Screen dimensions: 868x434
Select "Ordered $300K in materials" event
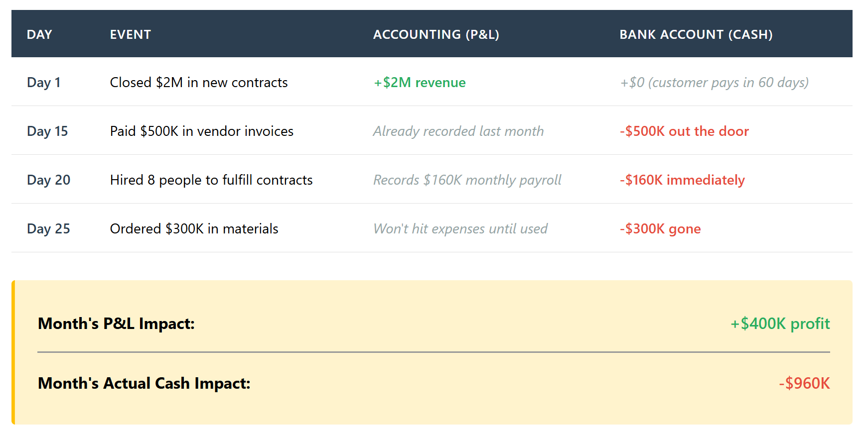click(194, 228)
